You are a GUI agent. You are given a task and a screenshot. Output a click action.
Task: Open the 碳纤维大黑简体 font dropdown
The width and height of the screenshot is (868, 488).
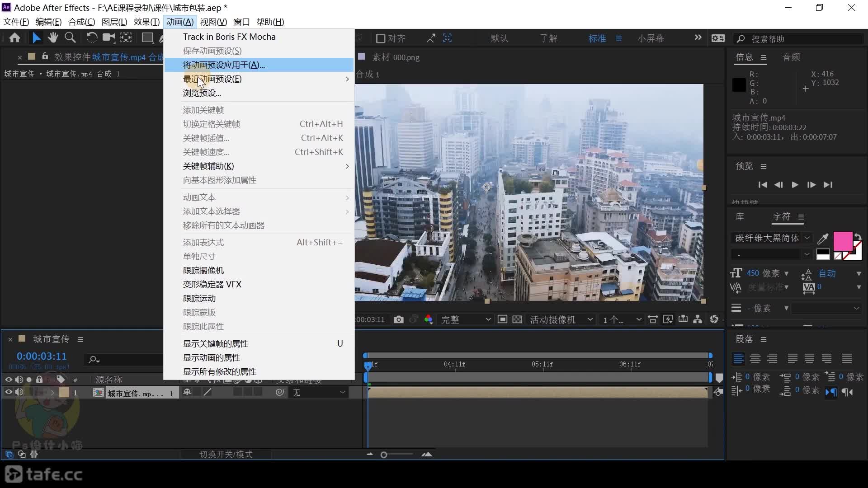pos(772,238)
